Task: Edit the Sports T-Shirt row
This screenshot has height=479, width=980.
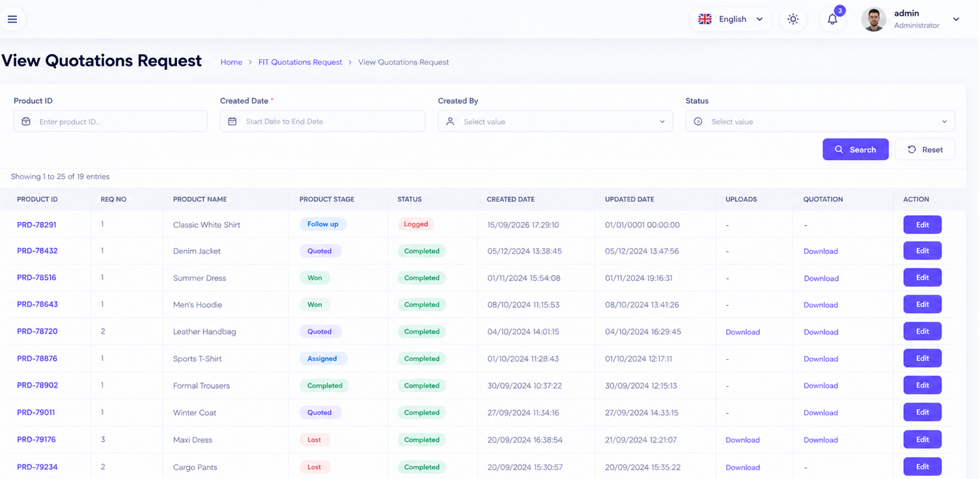Action: [922, 359]
